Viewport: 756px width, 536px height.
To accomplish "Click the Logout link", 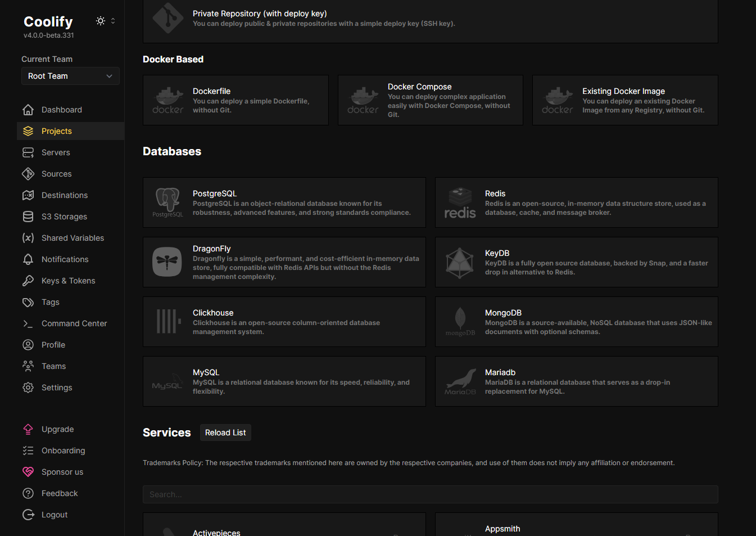I will (54, 515).
